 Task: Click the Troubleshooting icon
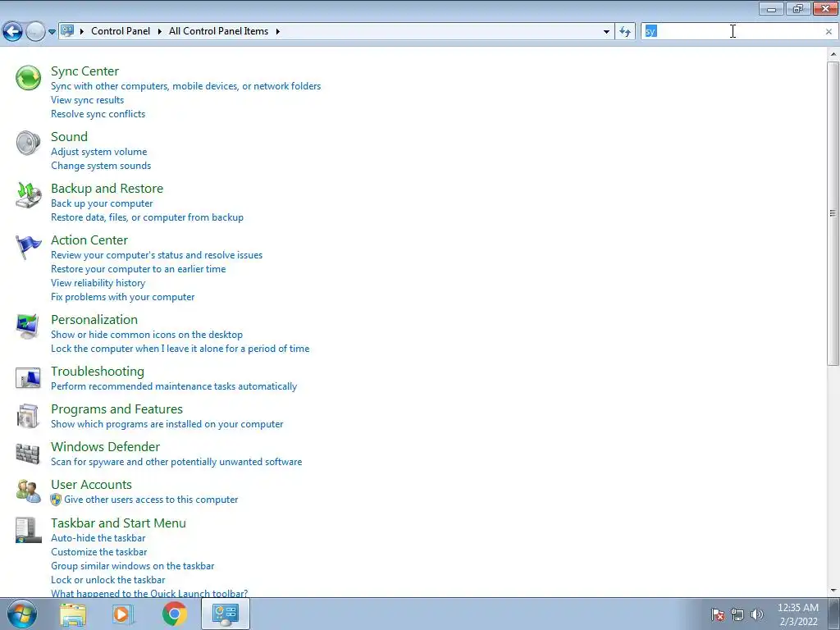[x=28, y=377]
